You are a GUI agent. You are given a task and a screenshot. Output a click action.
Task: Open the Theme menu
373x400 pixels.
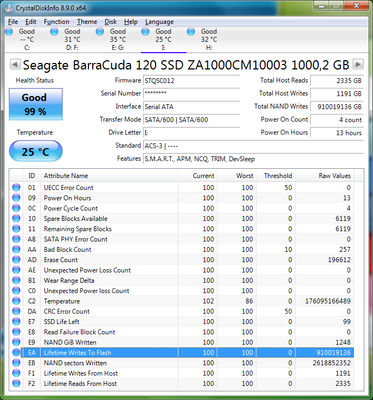(87, 22)
